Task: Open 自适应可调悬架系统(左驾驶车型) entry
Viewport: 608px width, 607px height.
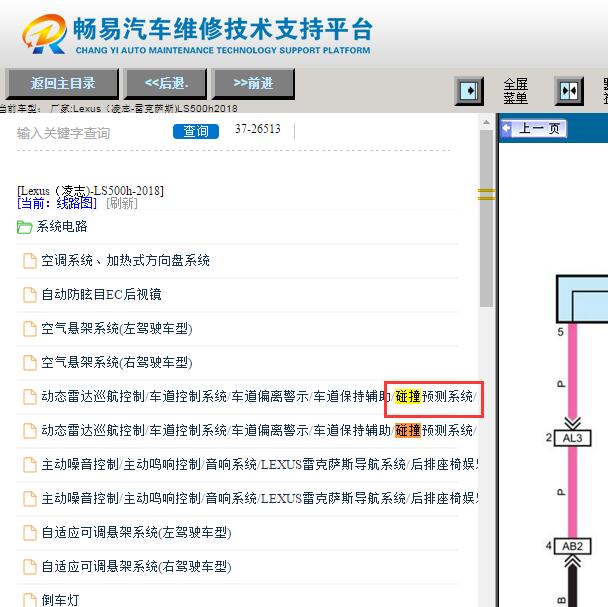Action: (x=136, y=533)
